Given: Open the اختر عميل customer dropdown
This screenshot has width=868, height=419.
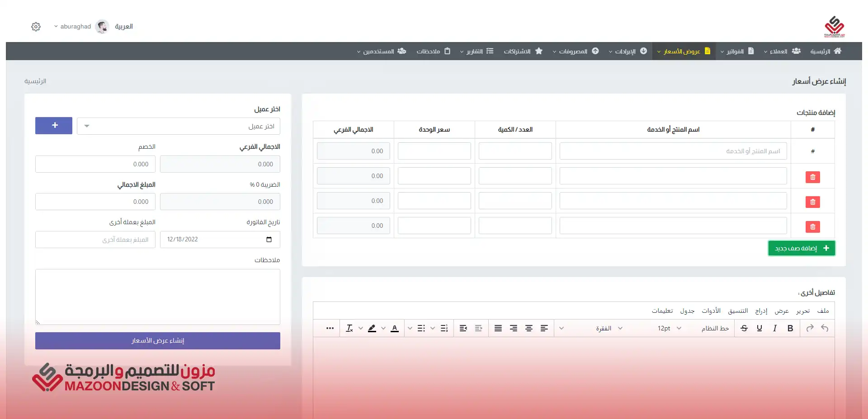Looking at the screenshot, I should pos(178,126).
